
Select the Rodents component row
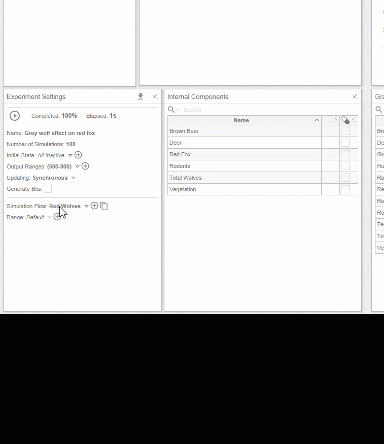click(263, 166)
